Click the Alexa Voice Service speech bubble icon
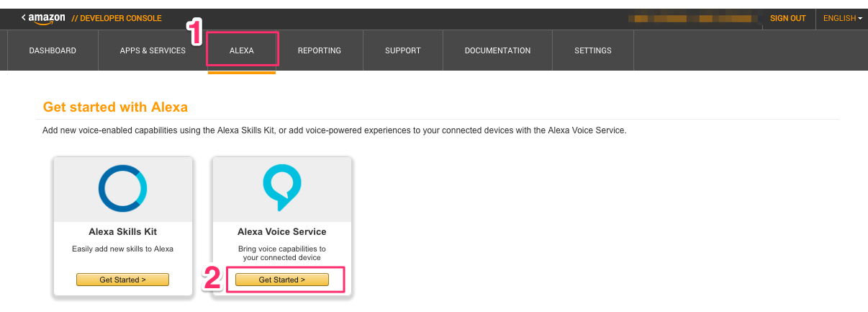Image resolution: width=868 pixels, height=312 pixels. point(281,188)
